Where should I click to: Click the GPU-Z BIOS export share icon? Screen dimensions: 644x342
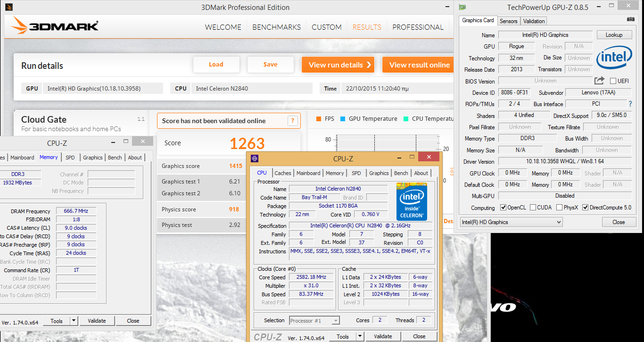coord(599,81)
